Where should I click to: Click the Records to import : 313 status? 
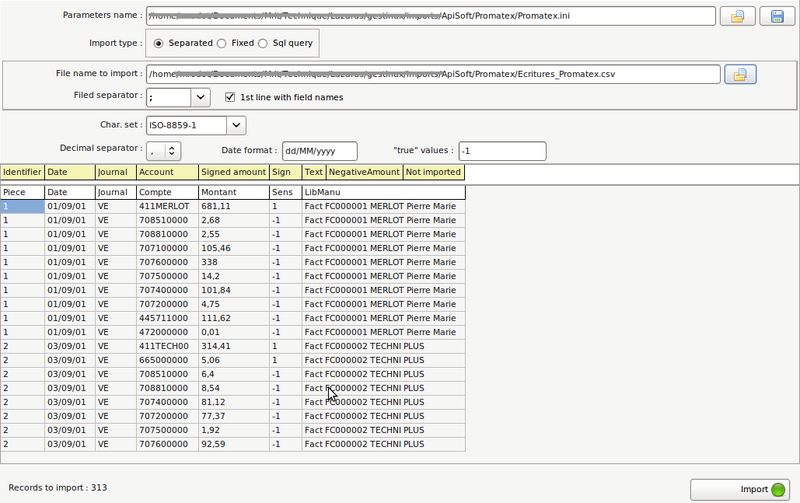(58, 488)
